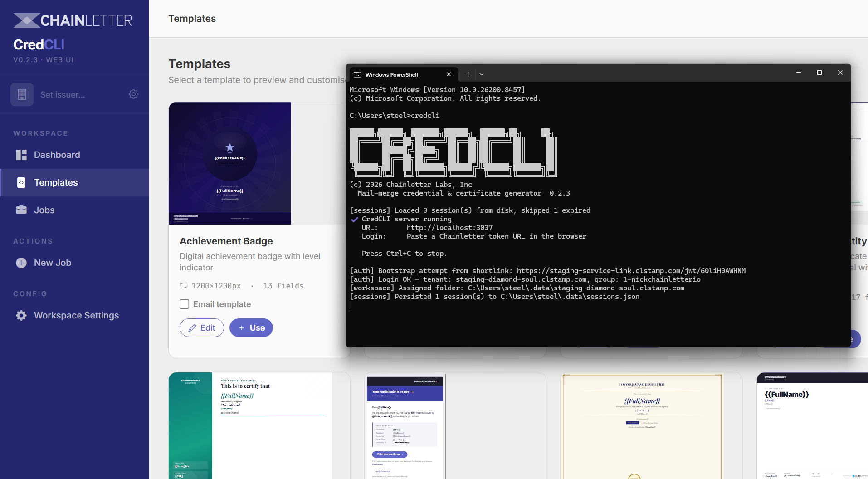Open the 'Your certificate is ready' email thumbnail
The width and height of the screenshot is (868, 479).
[x=405, y=426]
